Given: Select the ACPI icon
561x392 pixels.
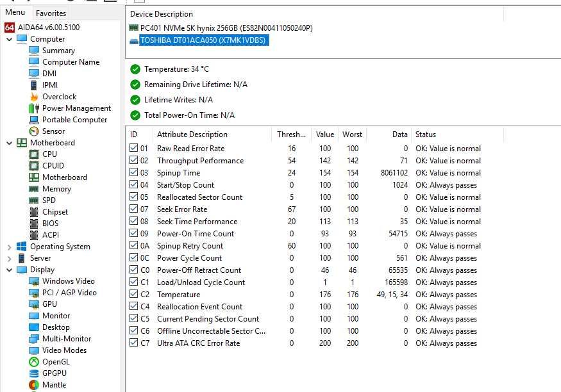Looking at the screenshot, I should pos(33,235).
